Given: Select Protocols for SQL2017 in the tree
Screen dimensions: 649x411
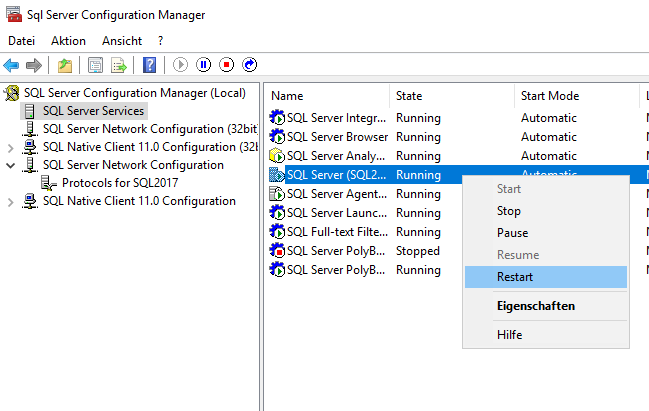Looking at the screenshot, I should pos(120,183).
